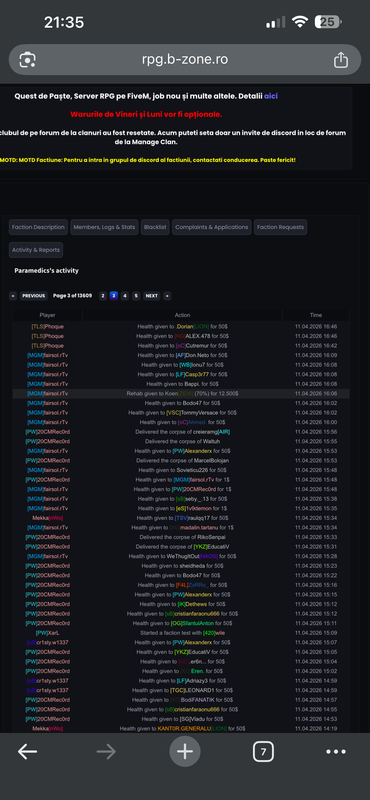Jump to last page with » arrow
The image size is (370, 800).
click(x=167, y=296)
